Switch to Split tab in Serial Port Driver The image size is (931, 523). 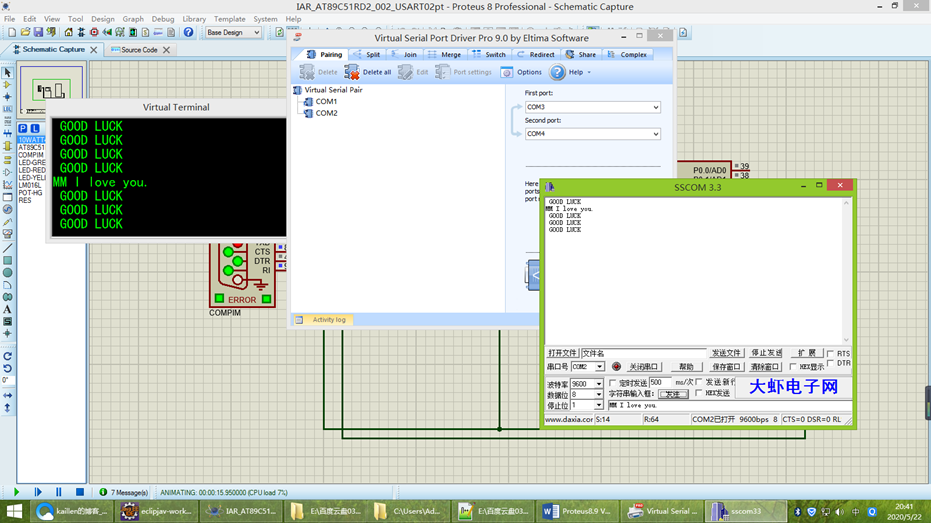tap(367, 54)
